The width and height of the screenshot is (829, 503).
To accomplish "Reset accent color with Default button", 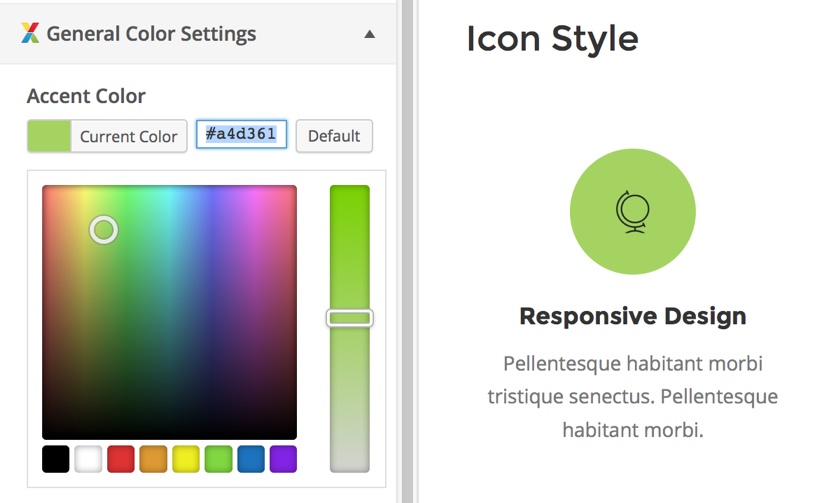I will point(334,136).
